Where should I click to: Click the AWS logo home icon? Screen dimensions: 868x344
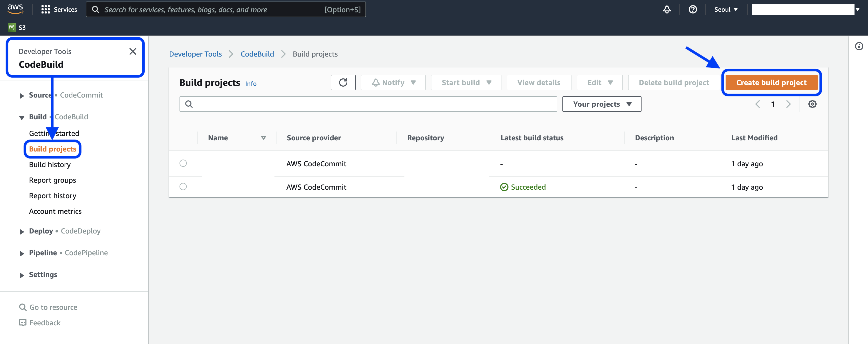click(16, 9)
